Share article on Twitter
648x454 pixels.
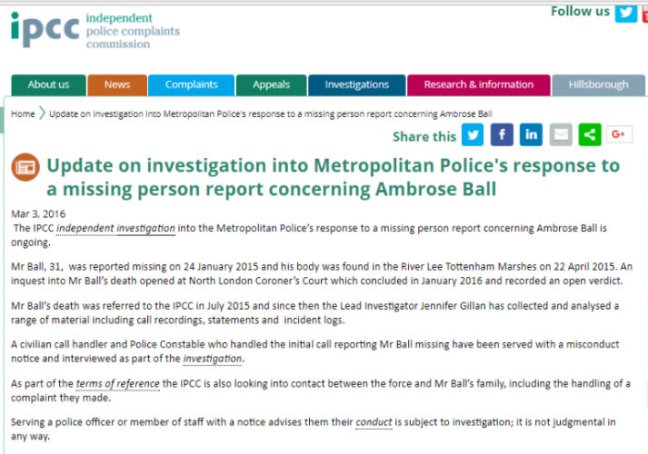(472, 135)
